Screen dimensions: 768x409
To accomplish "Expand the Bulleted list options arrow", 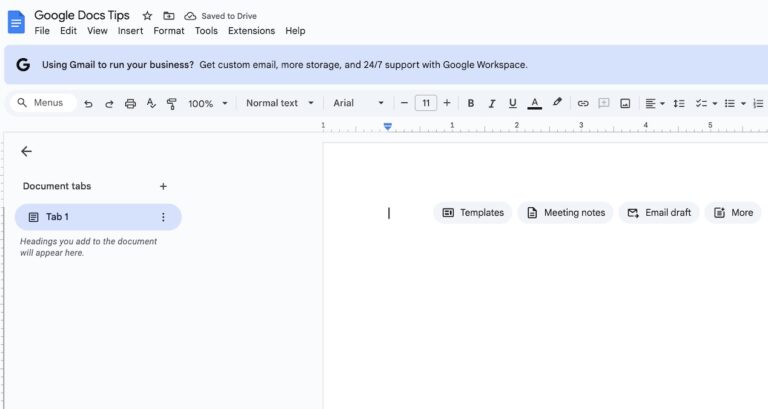I will pos(743,104).
